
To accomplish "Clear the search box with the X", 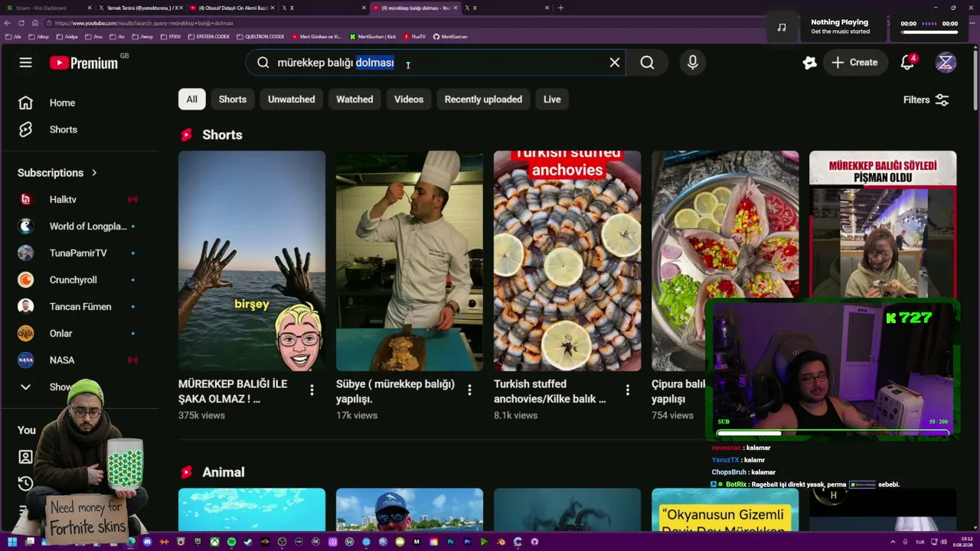I will pyautogui.click(x=615, y=63).
